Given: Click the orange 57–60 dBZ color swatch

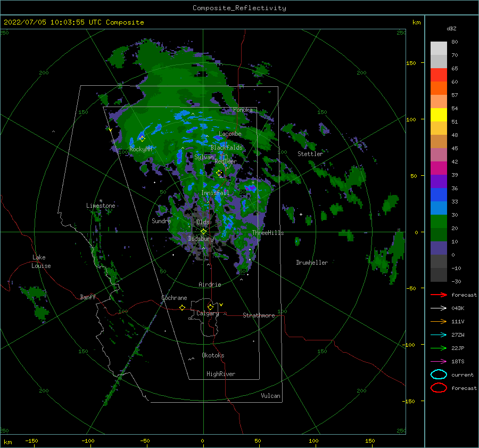Looking at the screenshot, I should coord(439,88).
